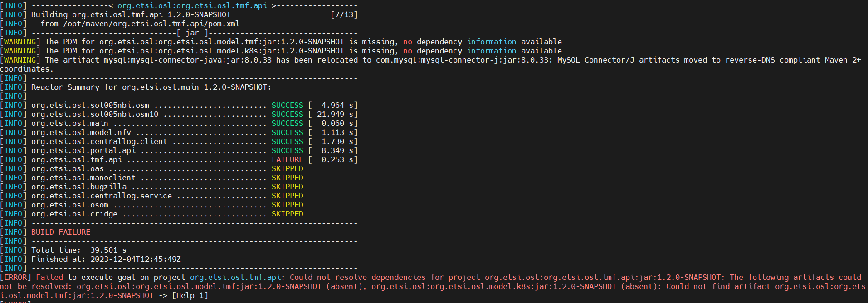This screenshot has width=868, height=303.
Task: Click SUCCESS status for org.etsi.osl.portal.api
Action: pyautogui.click(x=287, y=150)
